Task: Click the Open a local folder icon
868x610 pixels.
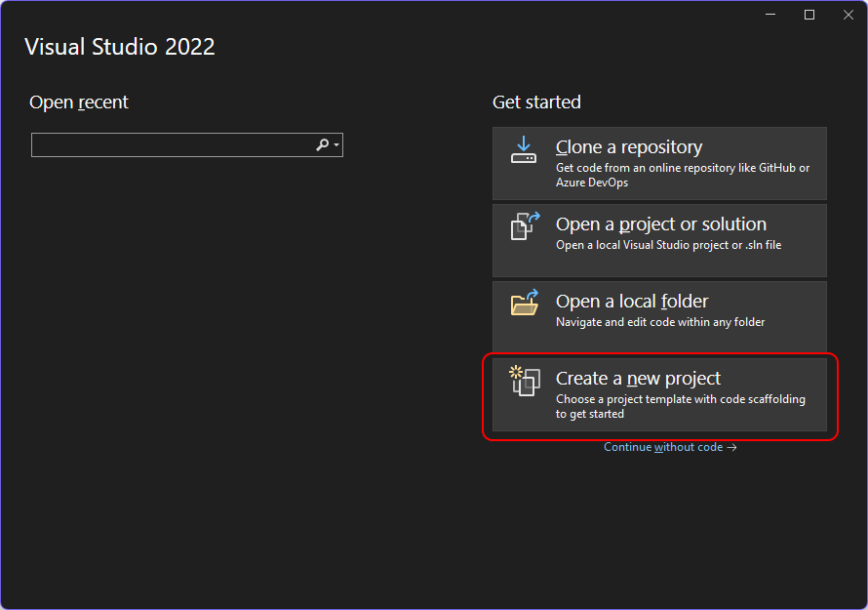Action: coord(525,303)
